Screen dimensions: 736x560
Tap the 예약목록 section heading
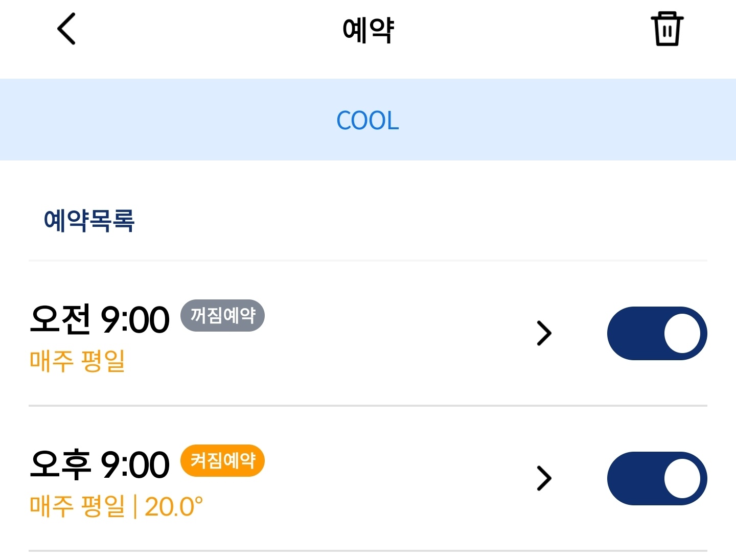pyautogui.click(x=89, y=221)
